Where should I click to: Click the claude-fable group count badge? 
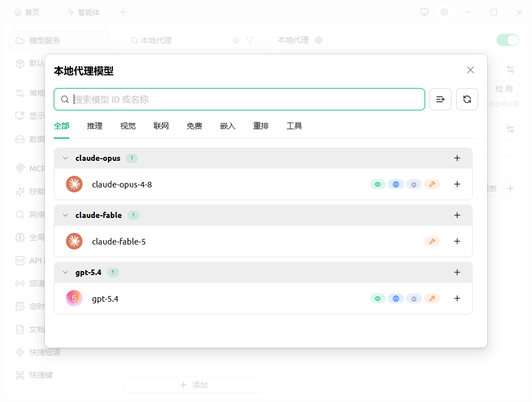[x=134, y=215]
